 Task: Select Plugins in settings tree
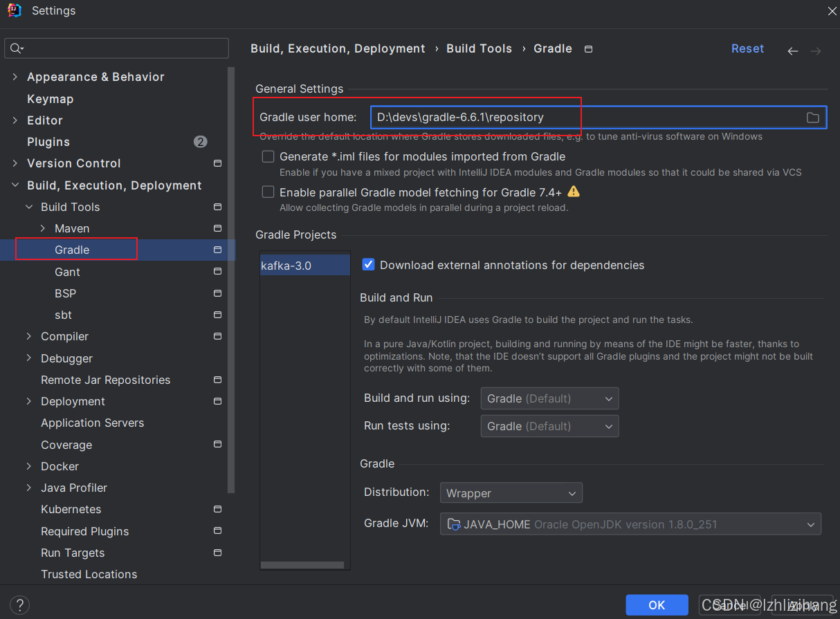48,142
